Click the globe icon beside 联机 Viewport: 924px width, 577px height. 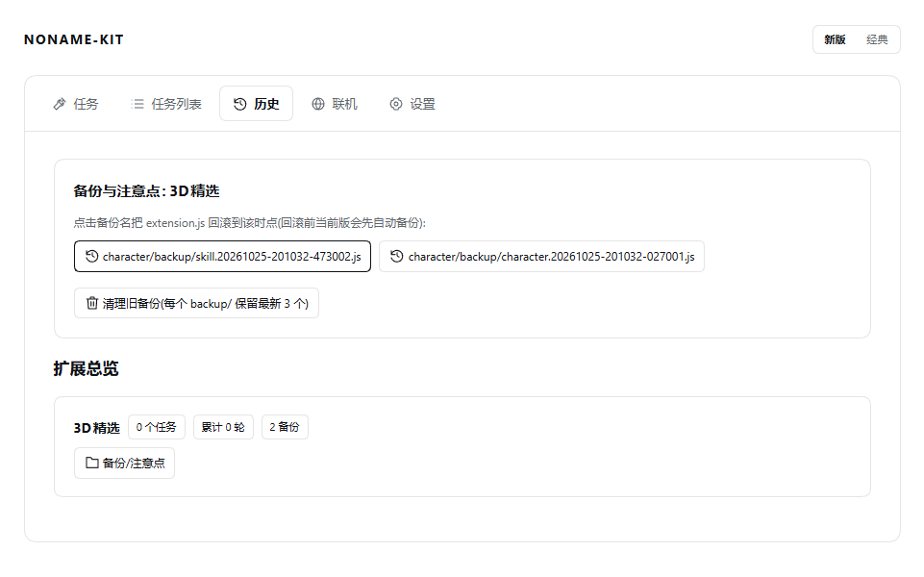click(318, 104)
